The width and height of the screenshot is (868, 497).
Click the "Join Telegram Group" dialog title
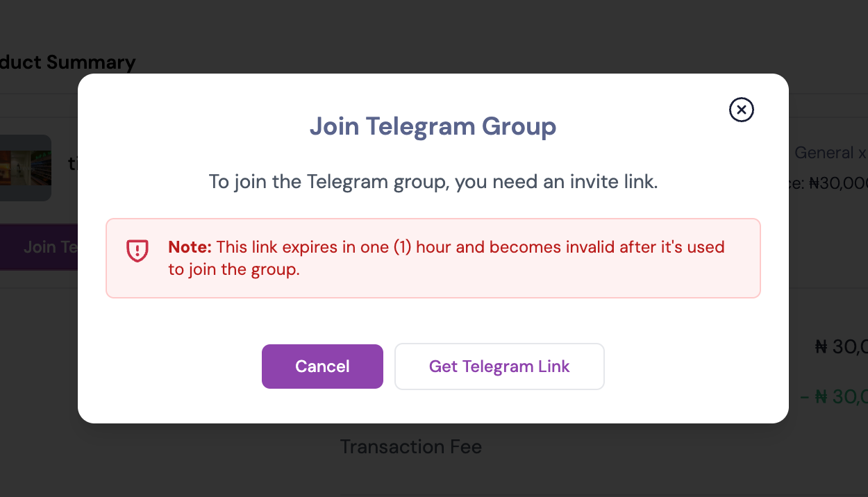coord(433,126)
